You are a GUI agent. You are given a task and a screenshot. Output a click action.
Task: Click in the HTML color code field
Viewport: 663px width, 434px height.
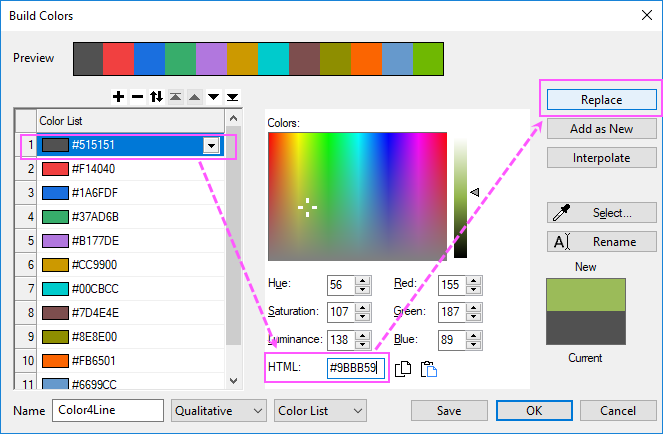356,368
